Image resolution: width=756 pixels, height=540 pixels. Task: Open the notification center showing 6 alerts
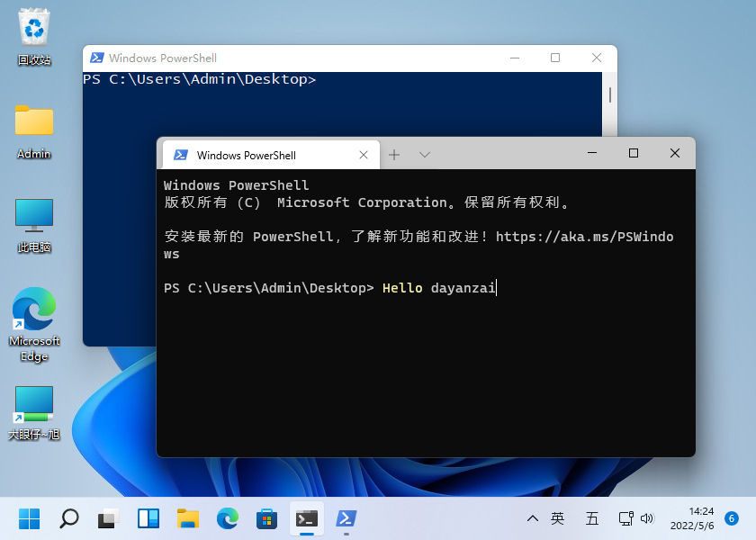pos(731,519)
